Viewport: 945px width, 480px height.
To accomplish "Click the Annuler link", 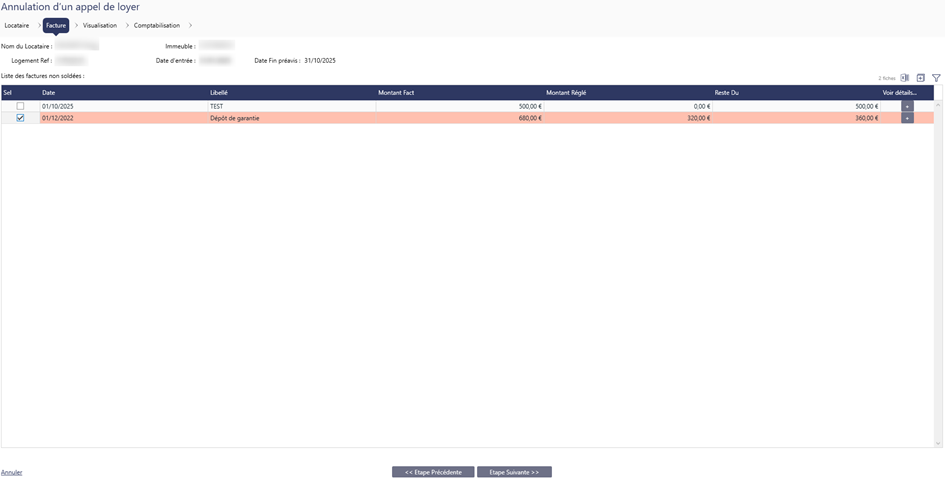I will point(12,472).
